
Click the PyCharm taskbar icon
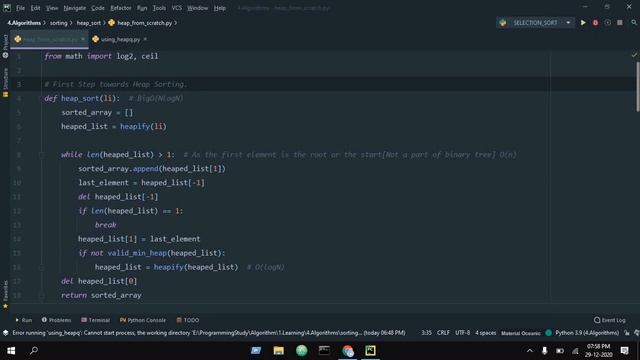371,351
